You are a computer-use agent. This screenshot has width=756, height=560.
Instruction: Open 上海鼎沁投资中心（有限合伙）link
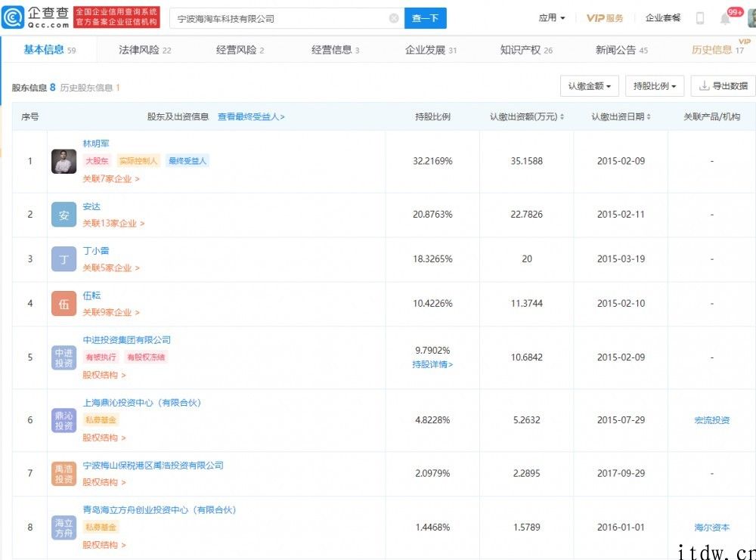(x=142, y=402)
